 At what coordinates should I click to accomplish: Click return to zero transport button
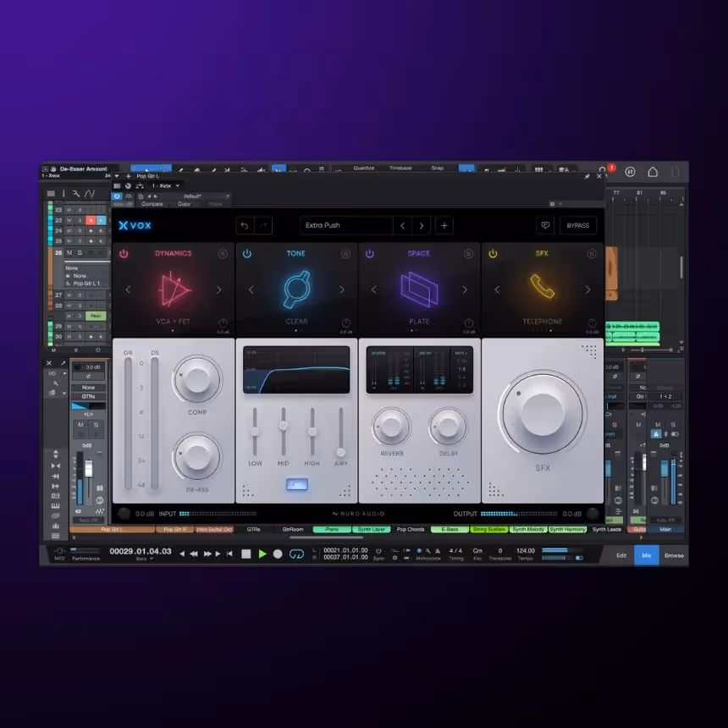pos(229,554)
